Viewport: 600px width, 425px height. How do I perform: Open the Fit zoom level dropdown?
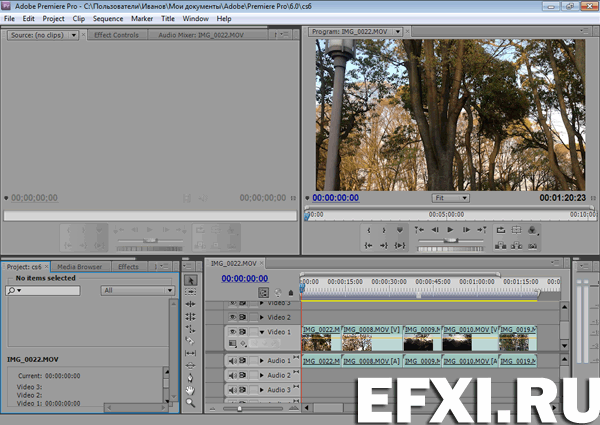click(x=451, y=198)
